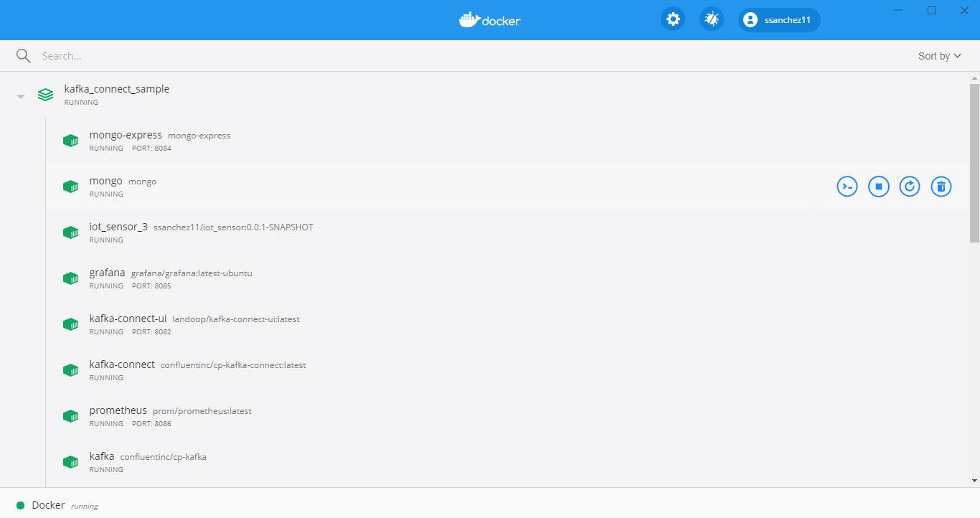Click the green Docker status indicator dot
This screenshot has width=980, height=518.
click(x=20, y=505)
